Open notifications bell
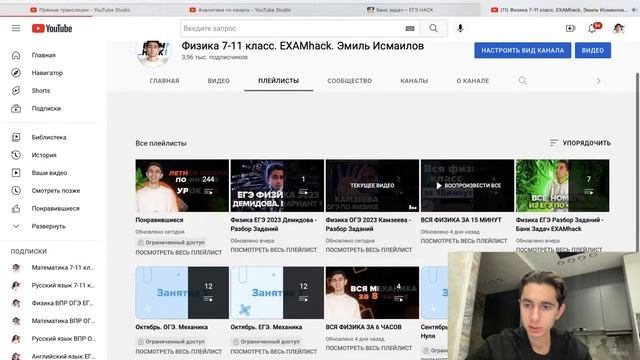 592,28
